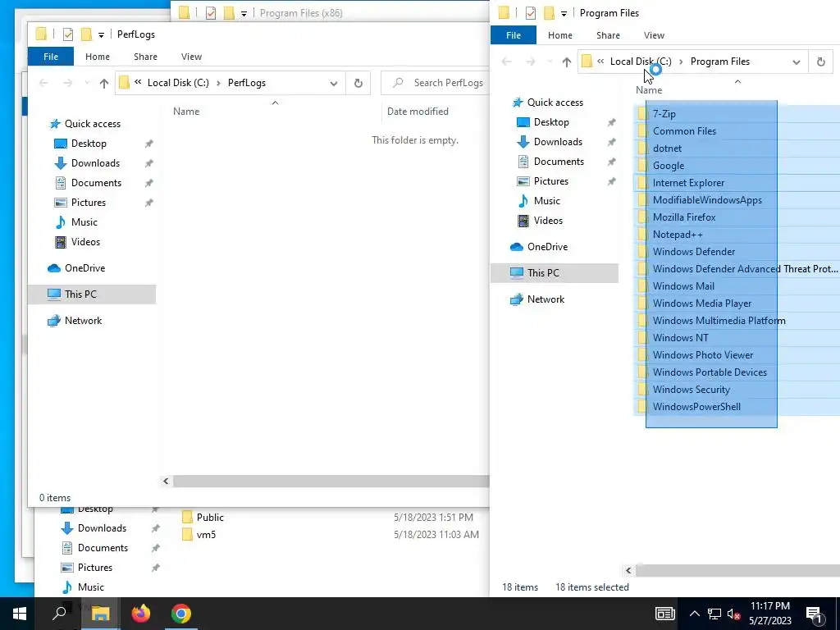Screen dimensions: 840x630
Task: Open Home tab in Program Files window
Action: tap(559, 35)
